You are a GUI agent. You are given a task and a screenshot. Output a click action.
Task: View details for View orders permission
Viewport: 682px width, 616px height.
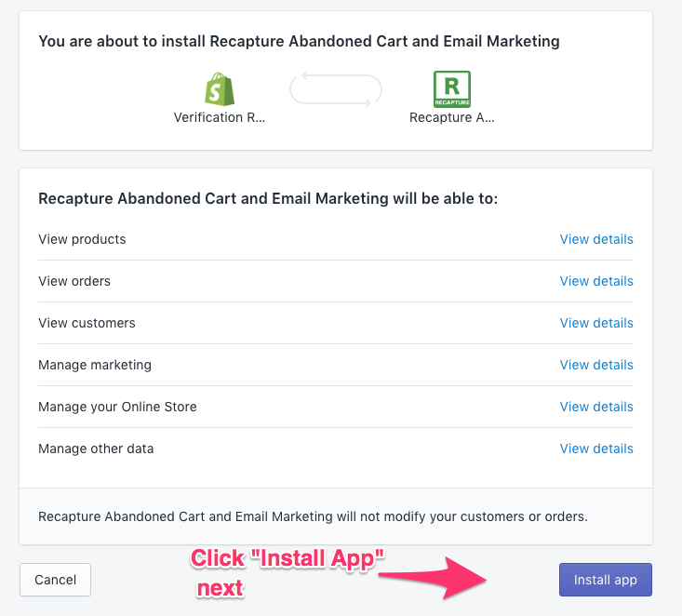[x=596, y=281]
